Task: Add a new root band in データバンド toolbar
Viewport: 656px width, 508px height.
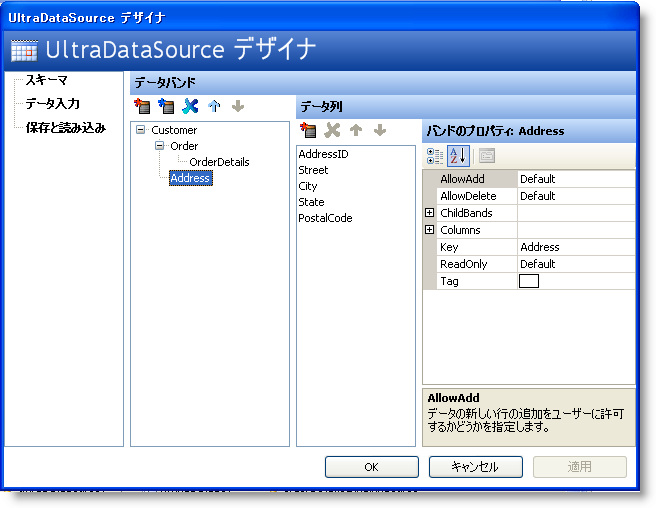Action: point(142,106)
